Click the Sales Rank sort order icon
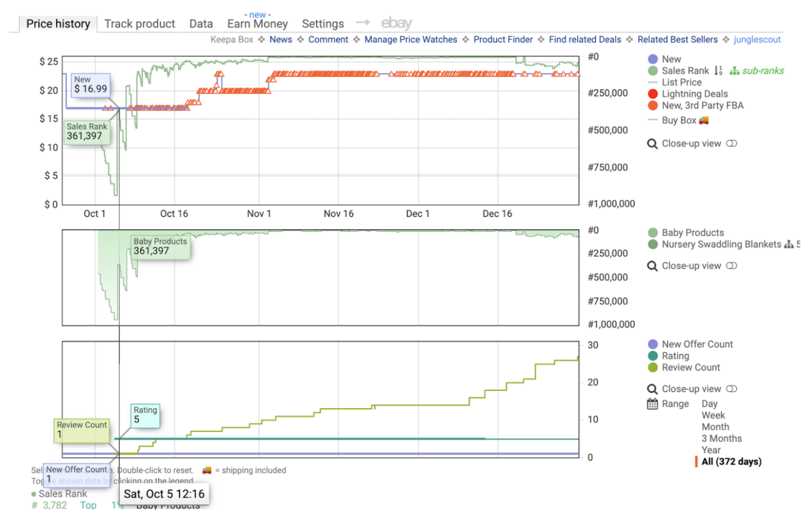Screen dimensions: 809x532 coord(718,71)
